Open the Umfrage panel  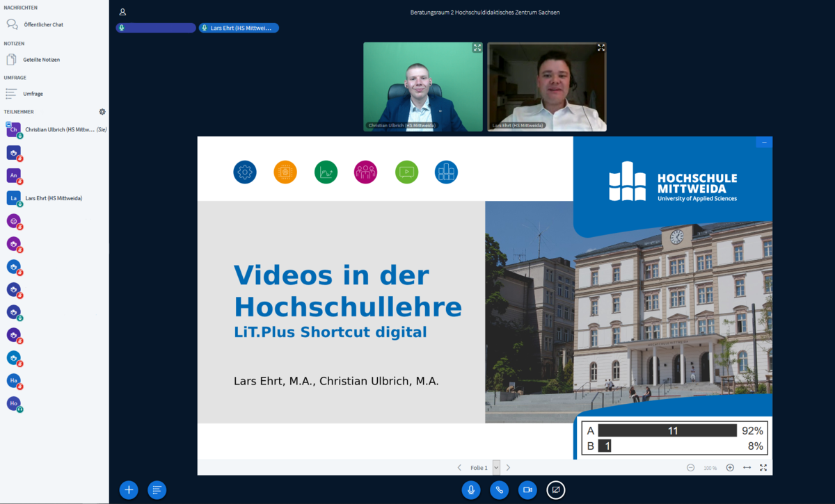pyautogui.click(x=33, y=94)
